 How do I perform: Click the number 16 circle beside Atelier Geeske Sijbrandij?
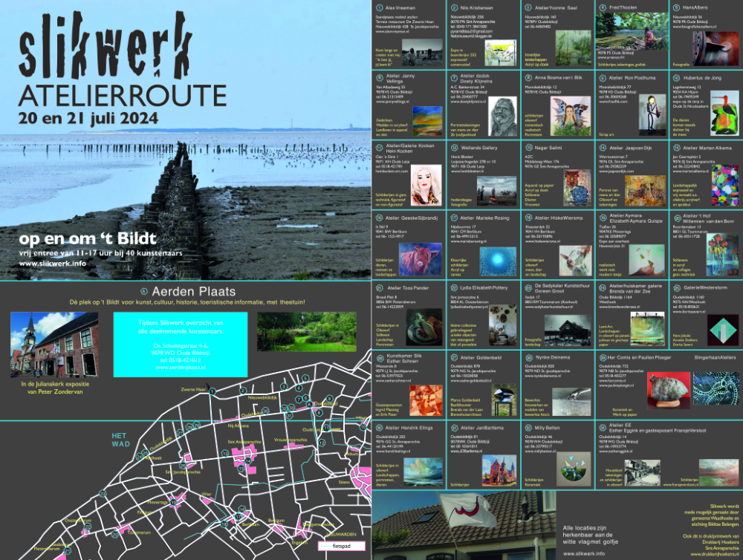tap(379, 218)
